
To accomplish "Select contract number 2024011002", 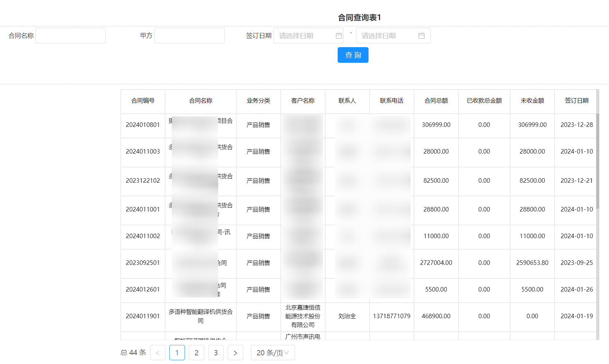I will click(143, 236).
